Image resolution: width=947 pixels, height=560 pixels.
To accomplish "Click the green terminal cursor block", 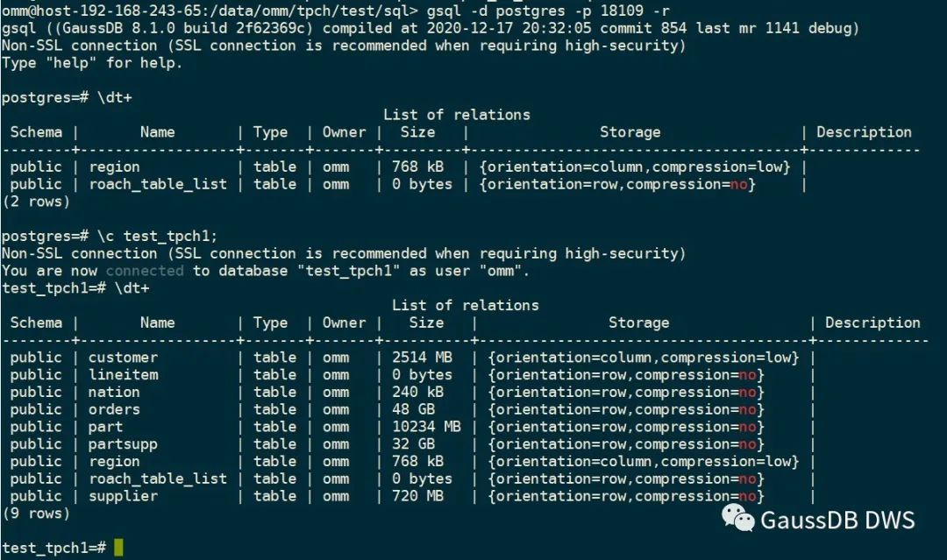I will click(118, 548).
